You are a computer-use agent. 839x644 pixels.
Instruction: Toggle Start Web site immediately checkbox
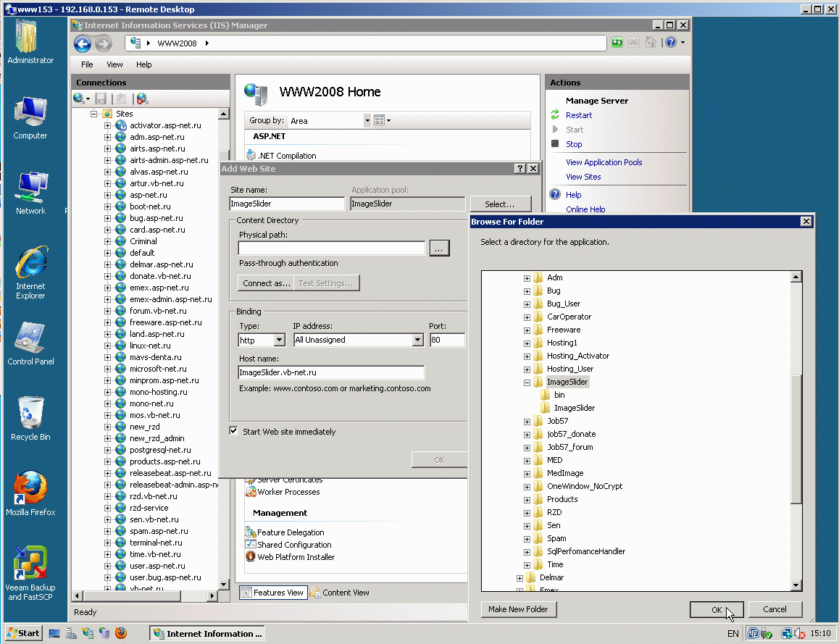(x=234, y=431)
